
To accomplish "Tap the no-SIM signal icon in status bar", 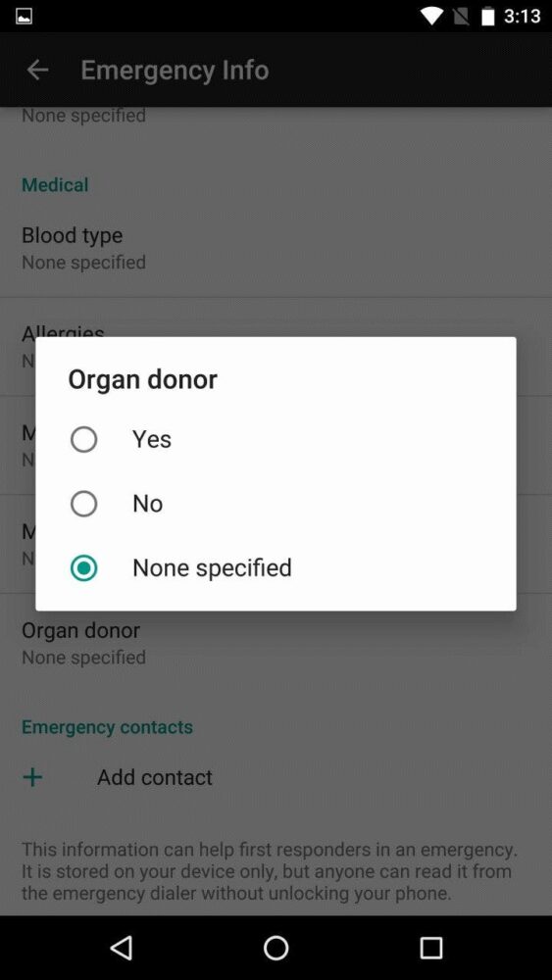I will coord(462,17).
